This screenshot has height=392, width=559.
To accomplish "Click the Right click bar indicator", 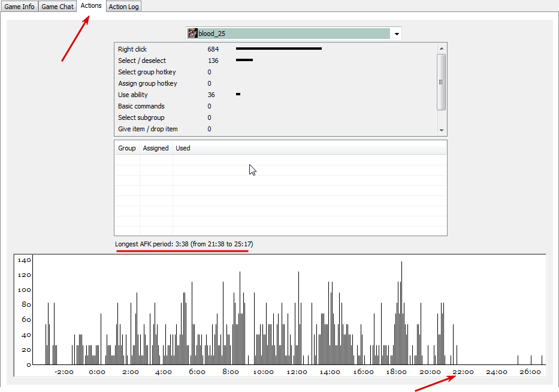I will 279,49.
